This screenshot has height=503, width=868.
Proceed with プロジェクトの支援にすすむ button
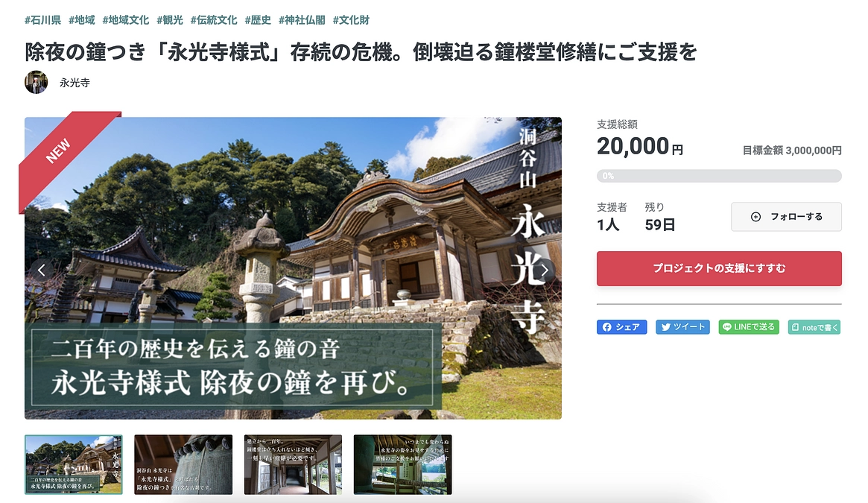(x=719, y=269)
